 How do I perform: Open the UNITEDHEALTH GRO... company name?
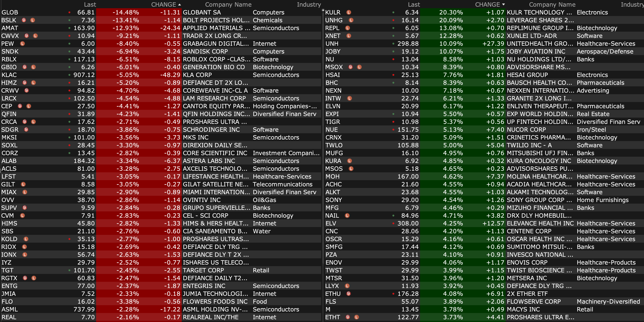[x=540, y=44]
